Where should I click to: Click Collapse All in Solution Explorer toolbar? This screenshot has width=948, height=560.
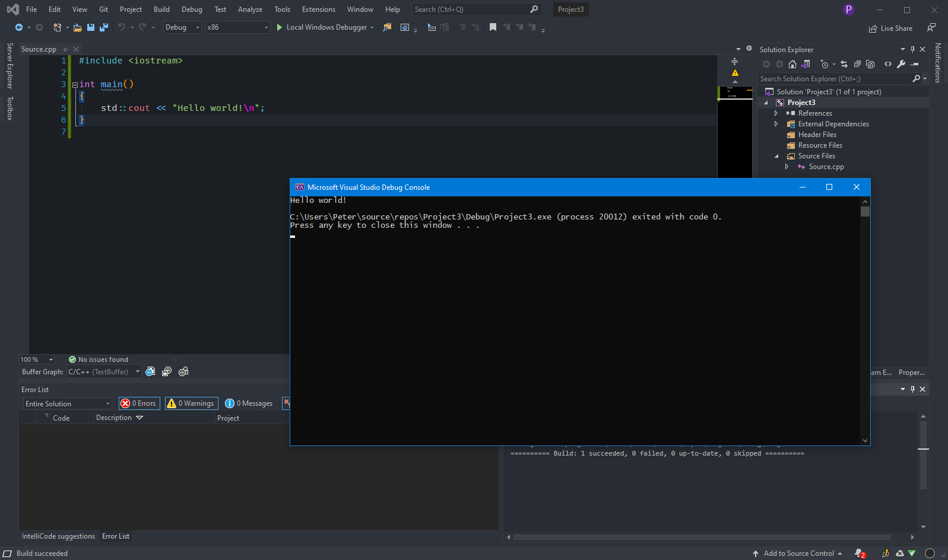click(857, 64)
